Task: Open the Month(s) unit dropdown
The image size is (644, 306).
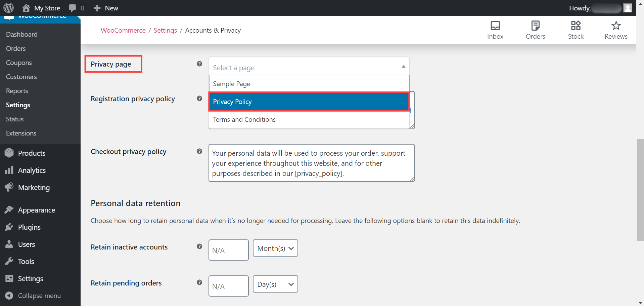Action: (275, 248)
